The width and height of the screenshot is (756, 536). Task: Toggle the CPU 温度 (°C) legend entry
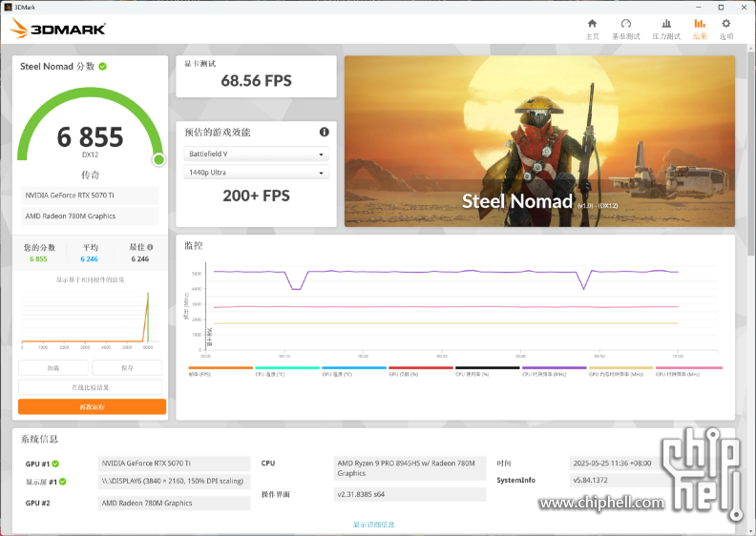[x=287, y=371]
